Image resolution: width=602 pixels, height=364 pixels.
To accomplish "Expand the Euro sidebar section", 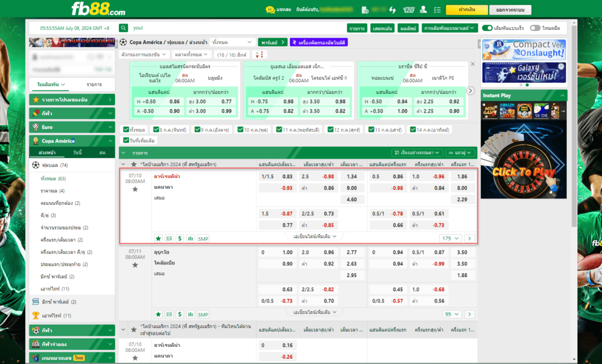I will point(72,127).
